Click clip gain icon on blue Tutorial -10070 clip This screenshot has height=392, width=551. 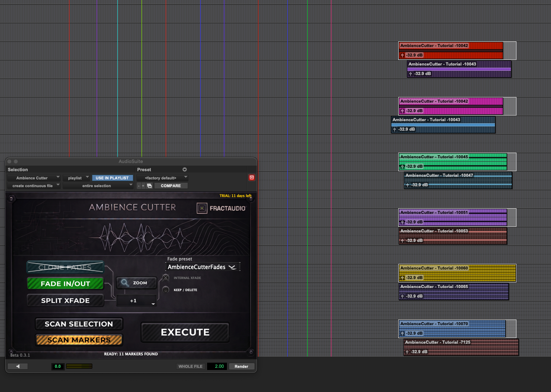(x=402, y=333)
